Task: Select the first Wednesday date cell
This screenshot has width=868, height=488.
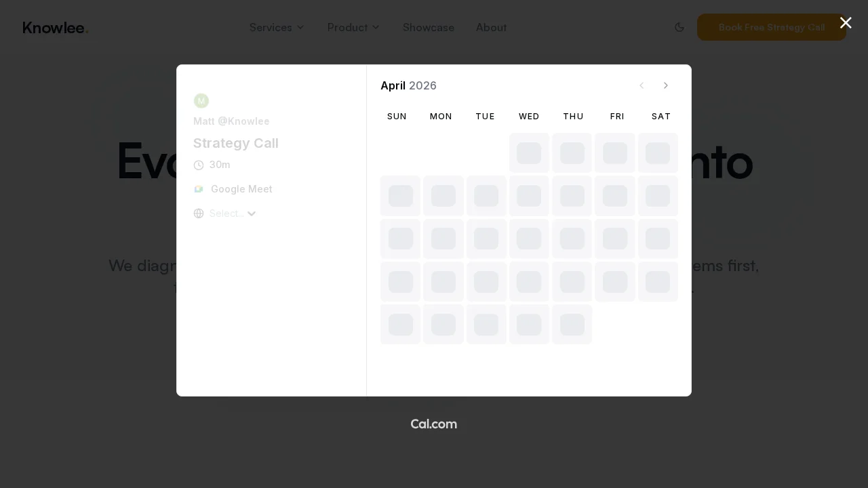Action: [x=529, y=153]
